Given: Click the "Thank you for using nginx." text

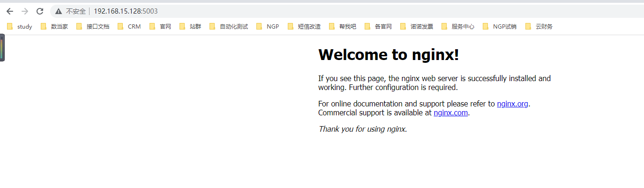Looking at the screenshot, I should click(363, 129).
